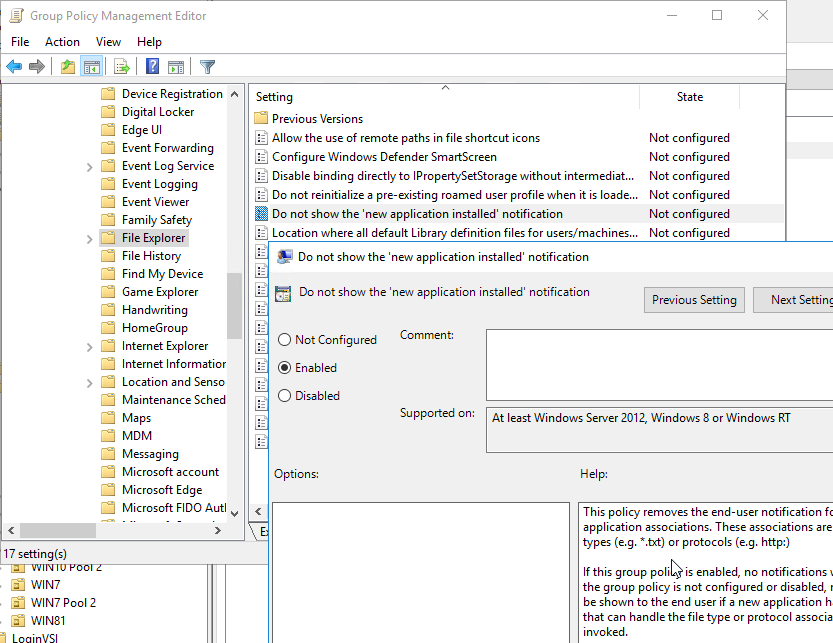Click the Digital Locker folder icon
Viewport: 833px width, 643px height.
108,112
